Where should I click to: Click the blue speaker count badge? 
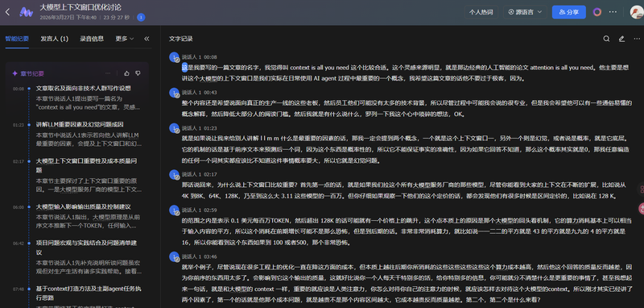pos(141,17)
